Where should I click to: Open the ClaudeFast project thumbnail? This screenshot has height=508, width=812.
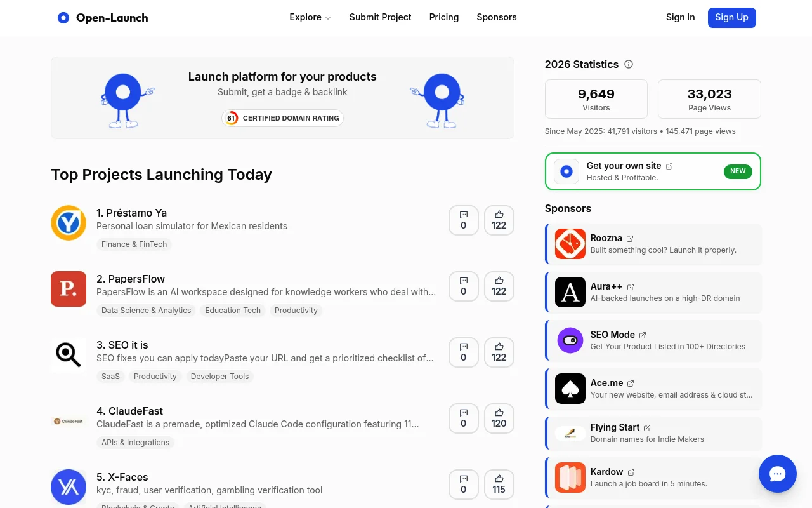pos(69,421)
